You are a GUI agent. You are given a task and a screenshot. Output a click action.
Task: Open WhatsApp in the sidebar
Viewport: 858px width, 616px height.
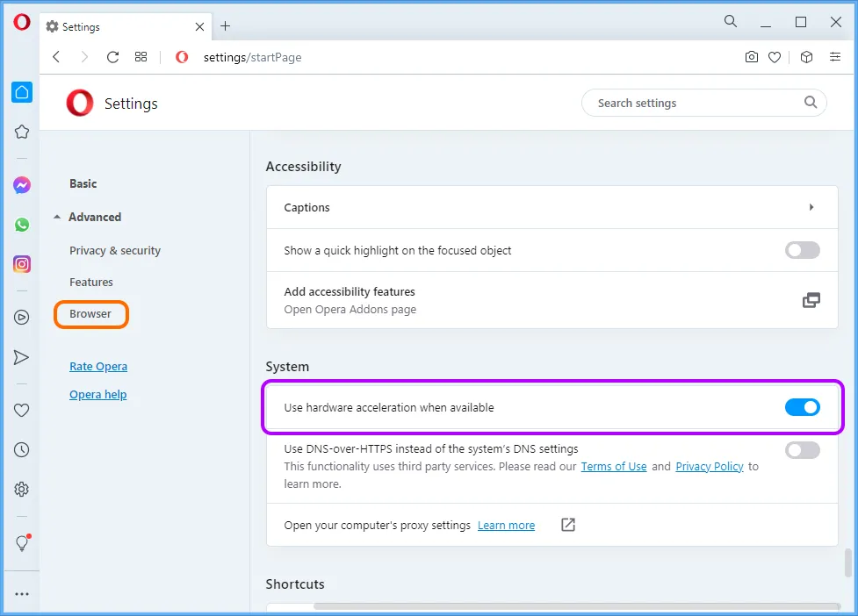22,225
